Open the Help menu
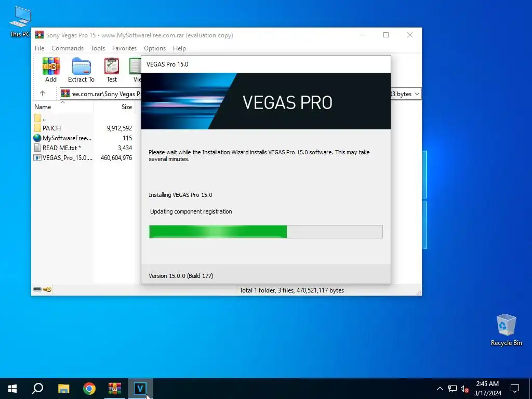Image resolution: width=532 pixels, height=399 pixels. point(179,48)
